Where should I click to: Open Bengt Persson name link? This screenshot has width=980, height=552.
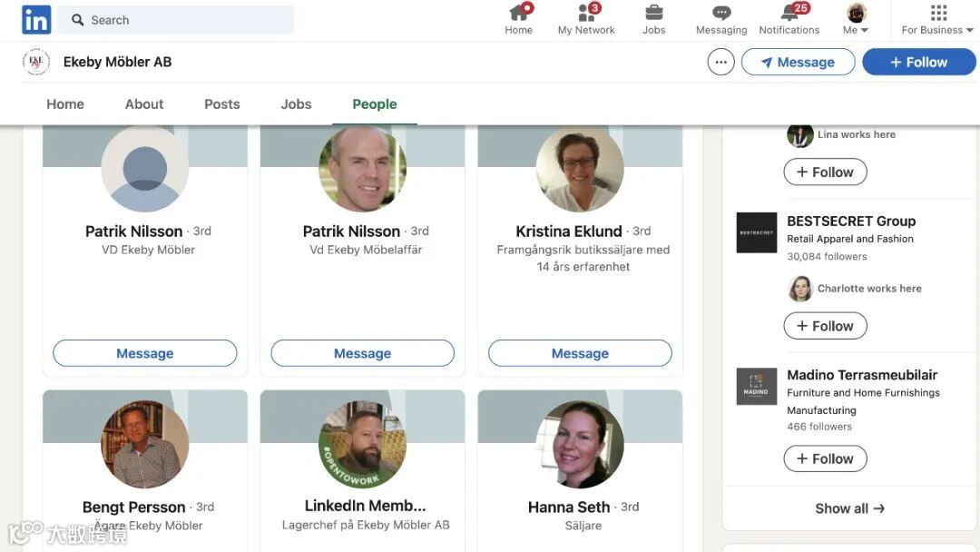coord(133,507)
